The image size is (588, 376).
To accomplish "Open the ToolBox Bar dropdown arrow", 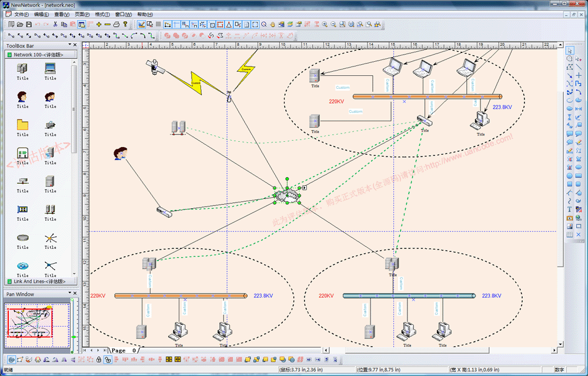I will tap(69, 45).
